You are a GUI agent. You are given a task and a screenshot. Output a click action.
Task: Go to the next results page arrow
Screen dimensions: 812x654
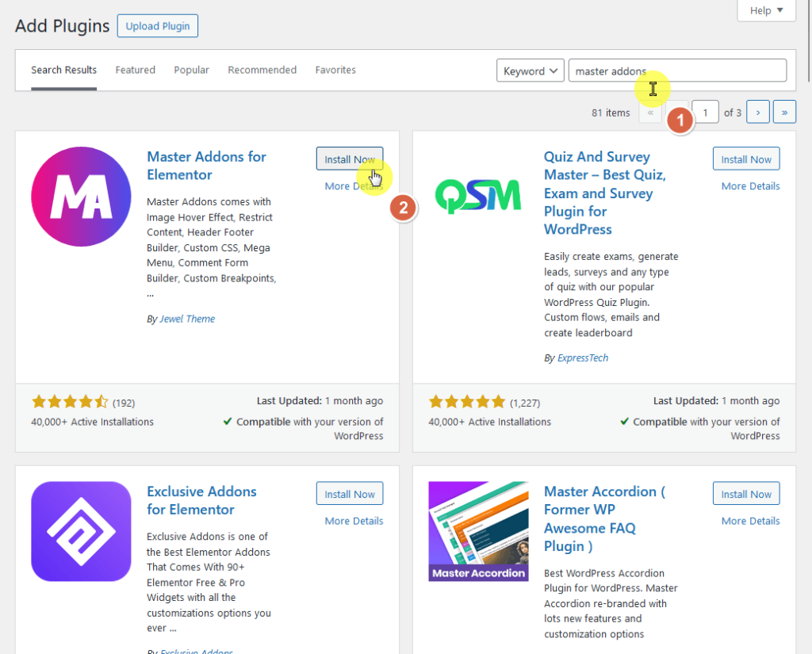coord(757,112)
